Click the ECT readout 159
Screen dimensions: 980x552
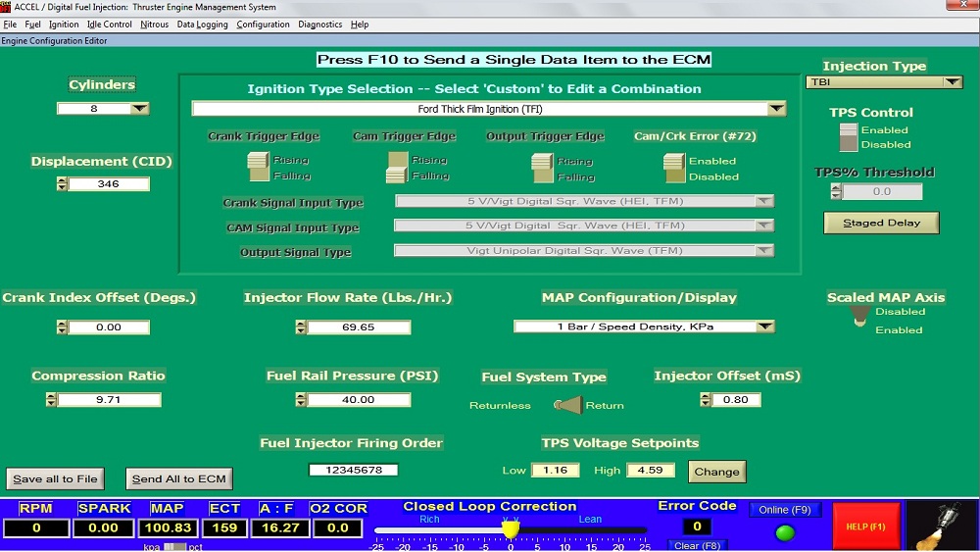(224, 528)
